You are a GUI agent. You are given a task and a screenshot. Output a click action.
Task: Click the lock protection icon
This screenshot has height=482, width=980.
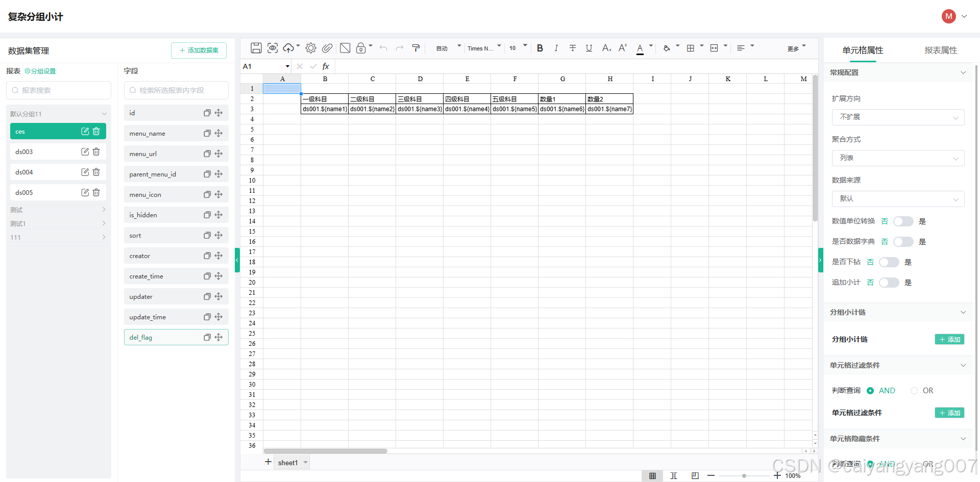click(361, 48)
